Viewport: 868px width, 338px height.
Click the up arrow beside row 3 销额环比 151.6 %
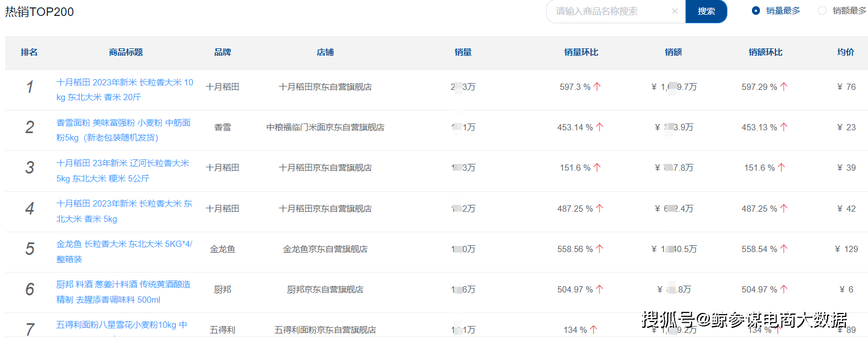click(x=782, y=168)
